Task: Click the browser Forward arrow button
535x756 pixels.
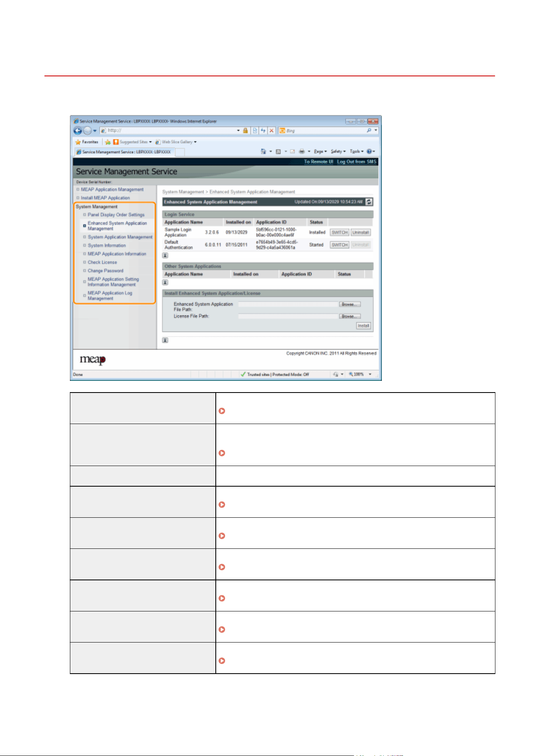Action: coord(87,130)
